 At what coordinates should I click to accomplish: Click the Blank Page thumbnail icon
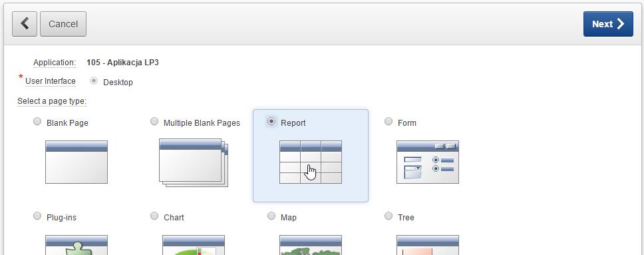[77, 162]
